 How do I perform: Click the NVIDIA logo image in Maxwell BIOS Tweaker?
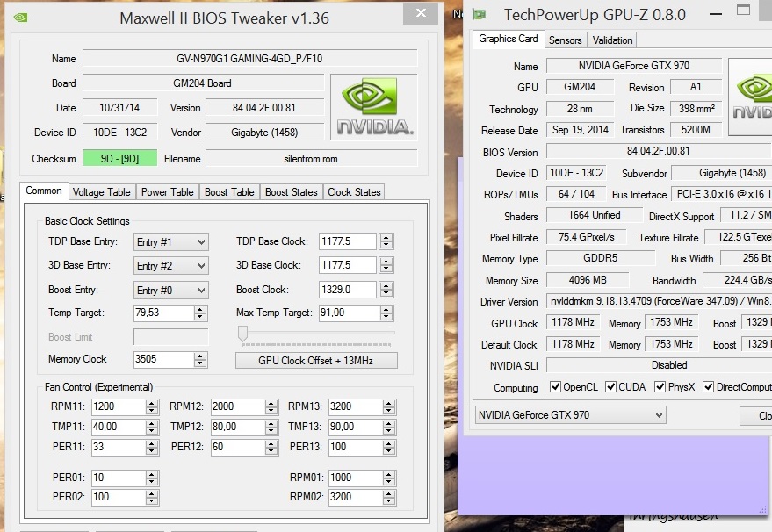point(374,107)
